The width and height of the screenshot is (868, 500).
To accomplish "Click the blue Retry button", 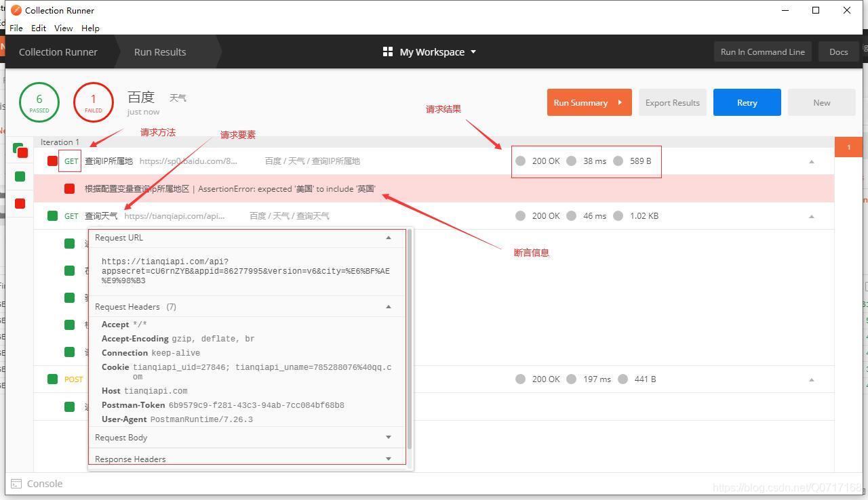I will click(747, 102).
